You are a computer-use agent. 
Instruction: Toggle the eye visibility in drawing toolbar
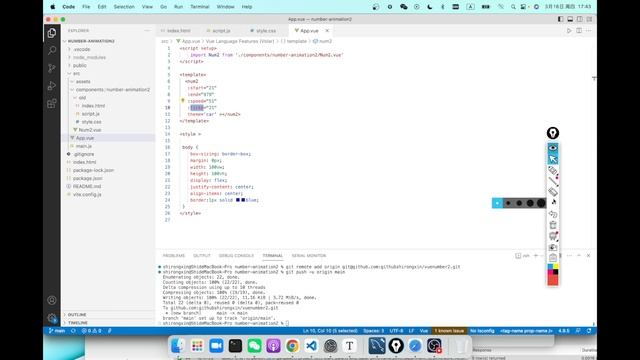553,148
